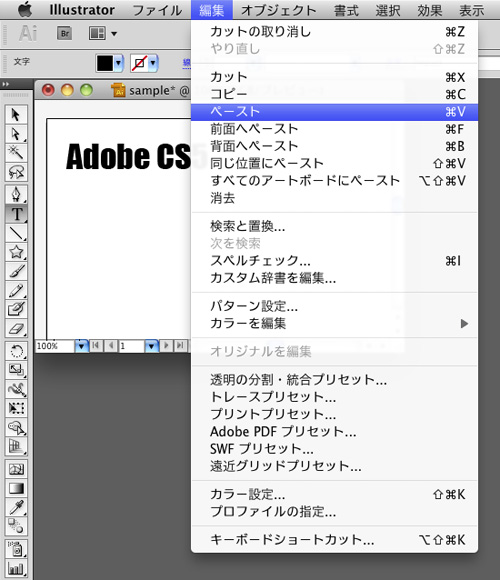Open the artboard number dropdown arrow

click(151, 346)
